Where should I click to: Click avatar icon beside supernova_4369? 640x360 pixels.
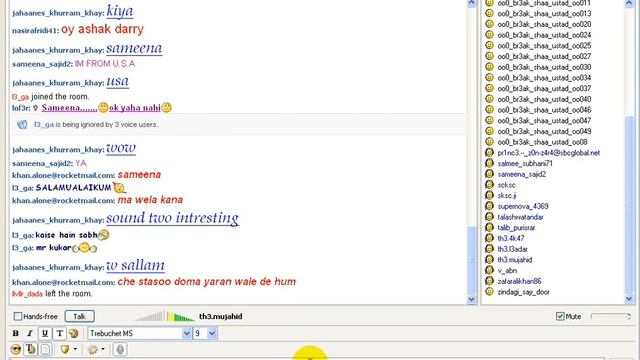pyautogui.click(x=489, y=206)
